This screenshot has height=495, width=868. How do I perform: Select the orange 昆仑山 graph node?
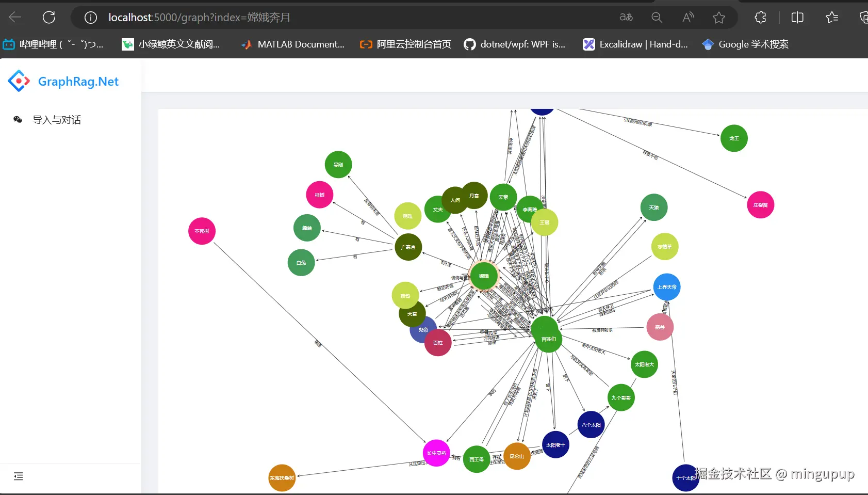[517, 456]
